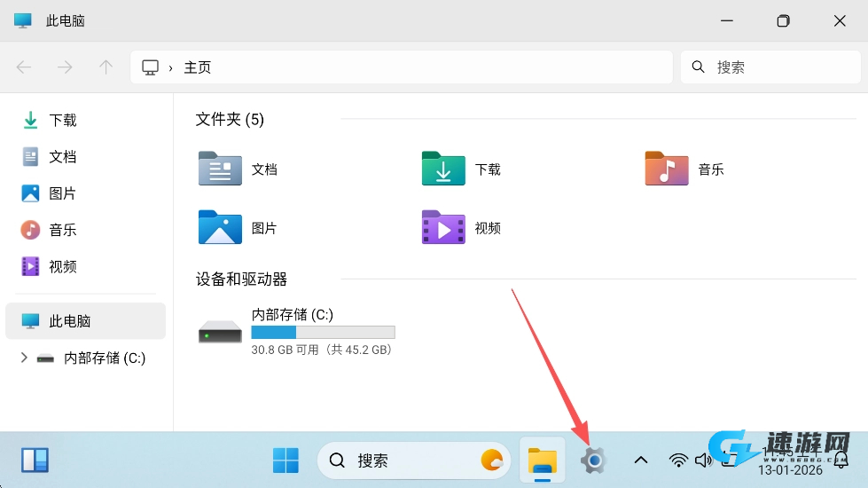
Task: Show hidden tray icons chevron
Action: [640, 460]
